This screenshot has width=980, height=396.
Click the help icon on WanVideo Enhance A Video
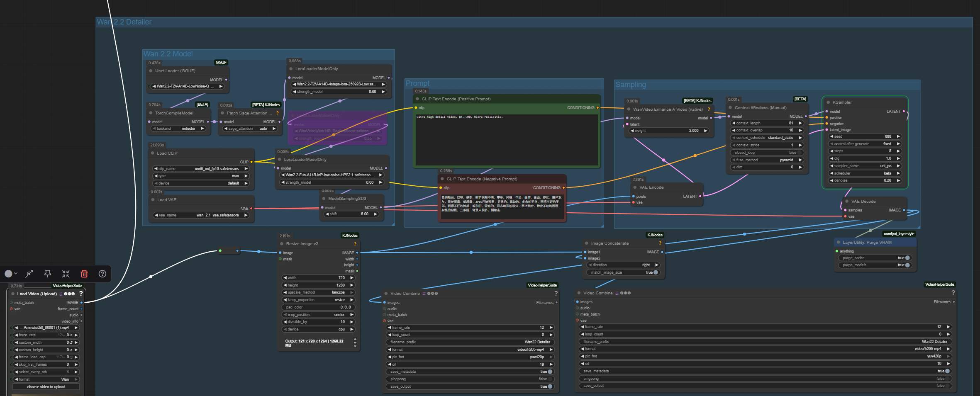pos(709,109)
